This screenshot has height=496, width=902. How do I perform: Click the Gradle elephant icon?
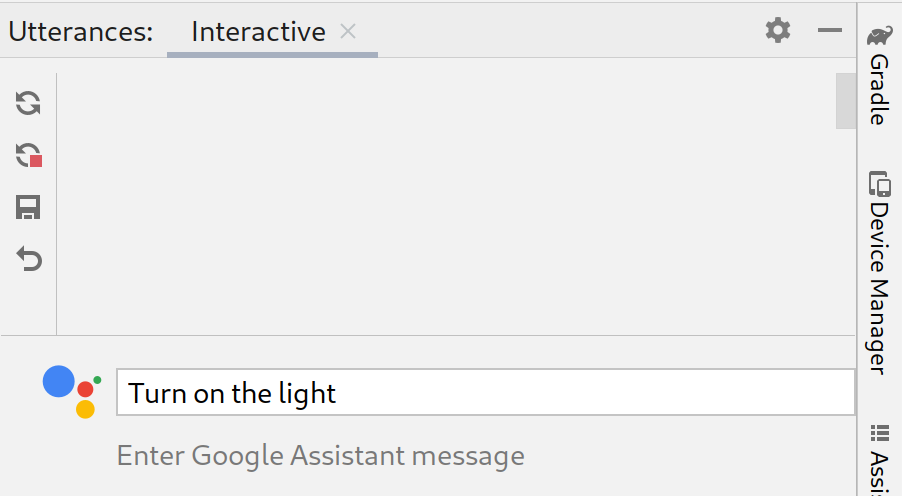coord(879,37)
